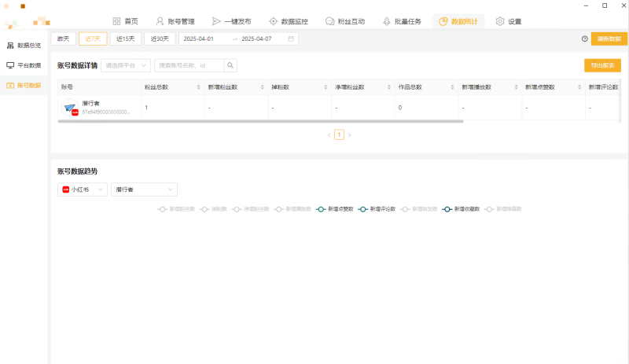Click the help question mark icon

[x=584, y=39]
